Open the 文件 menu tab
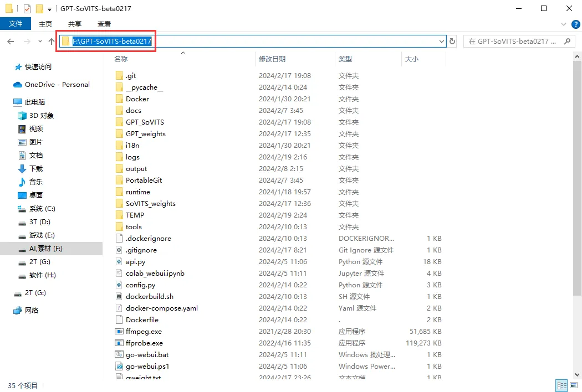This screenshot has width=582, height=392. click(15, 24)
